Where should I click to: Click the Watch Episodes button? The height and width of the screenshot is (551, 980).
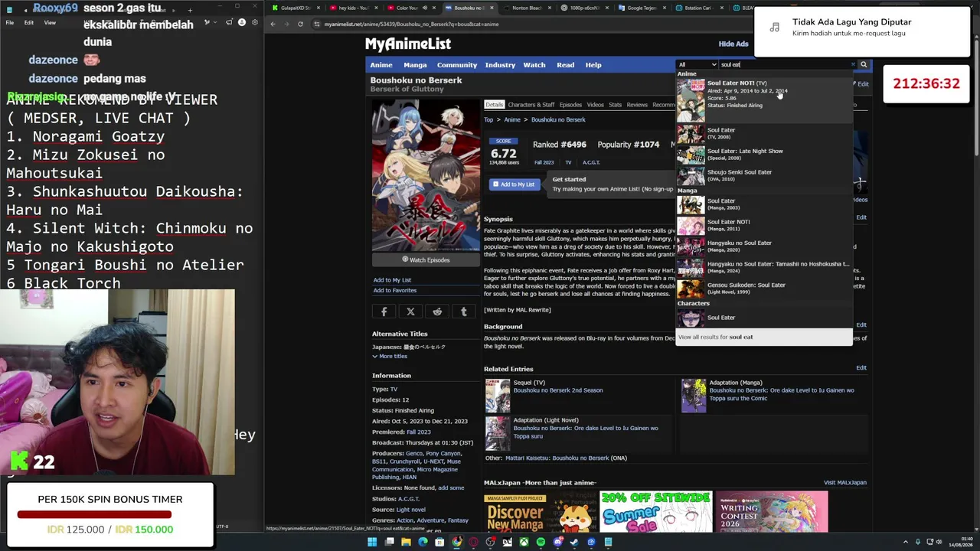tap(426, 260)
